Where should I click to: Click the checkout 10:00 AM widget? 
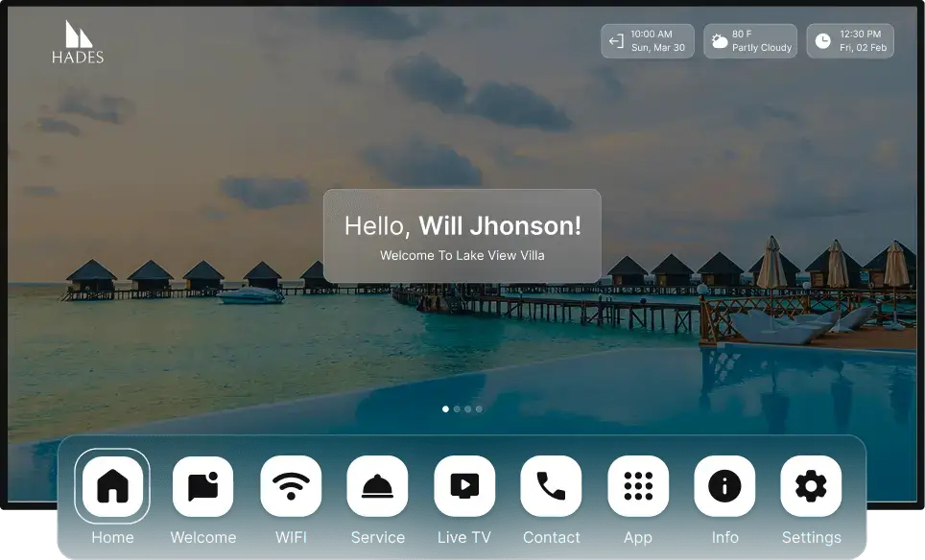coord(648,41)
